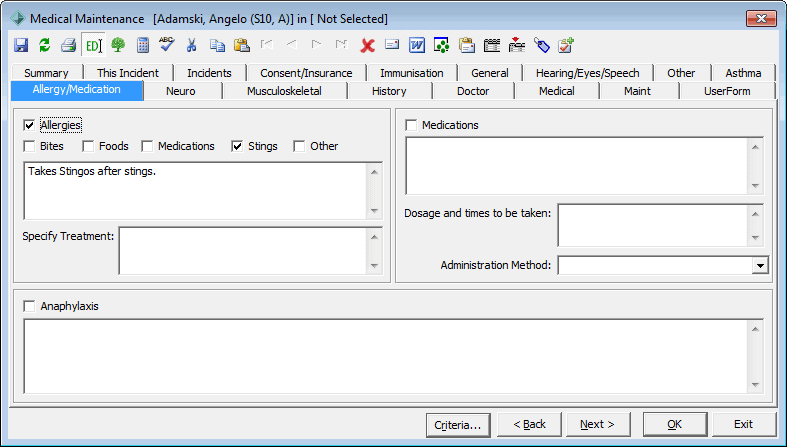Screen dimensions: 787x447
Task: Click the black table grid icon
Action: pyautogui.click(x=492, y=45)
